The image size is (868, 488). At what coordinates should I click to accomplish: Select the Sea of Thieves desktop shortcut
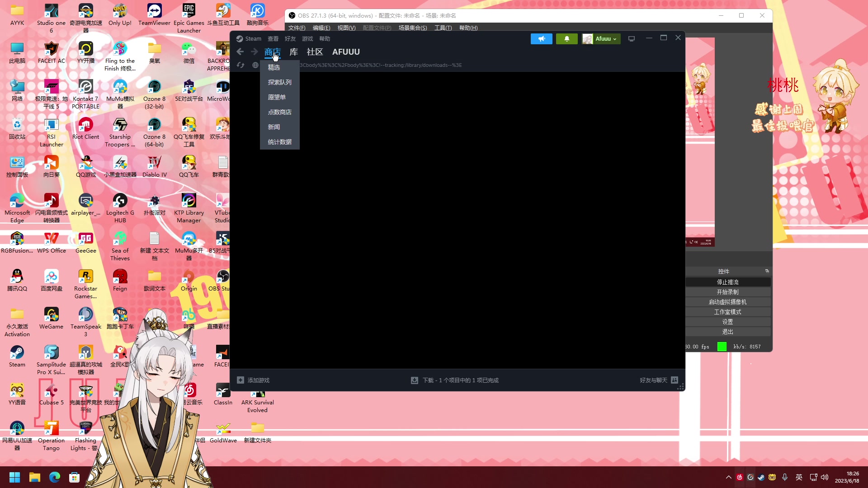[120, 246]
